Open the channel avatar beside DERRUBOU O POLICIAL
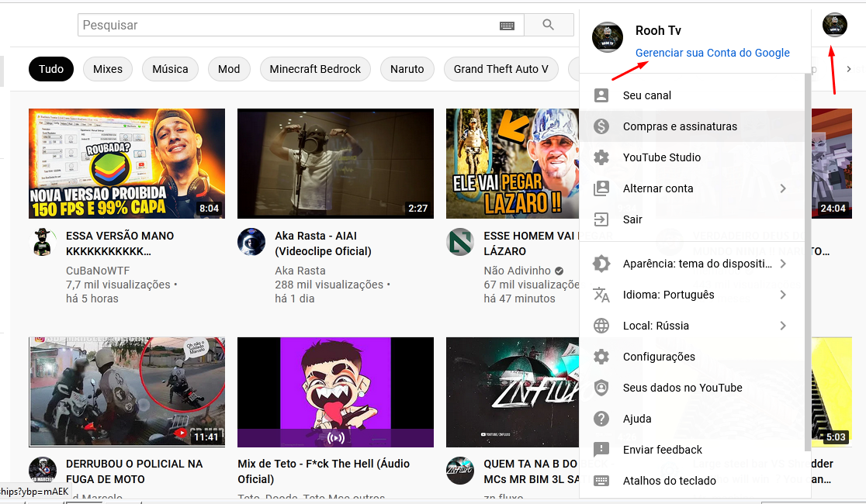 pos(43,470)
